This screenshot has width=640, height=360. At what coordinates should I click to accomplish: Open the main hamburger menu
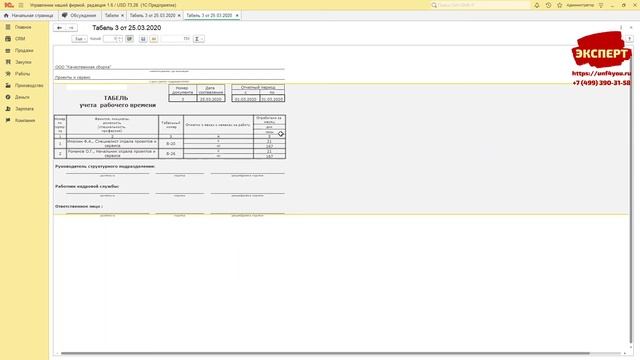tap(21, 5)
